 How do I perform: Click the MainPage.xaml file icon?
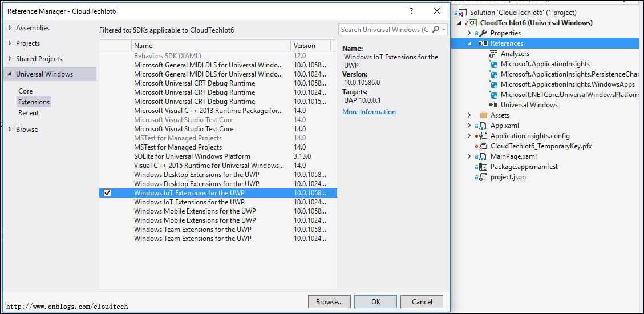[483, 156]
